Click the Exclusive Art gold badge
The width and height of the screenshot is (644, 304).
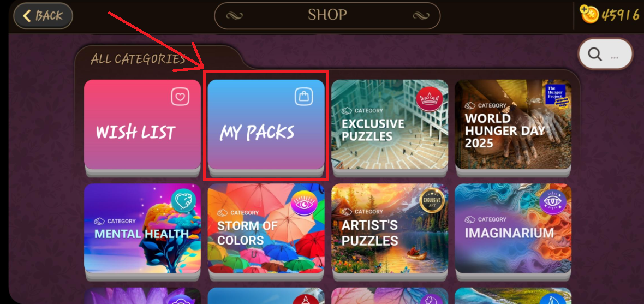tap(432, 200)
